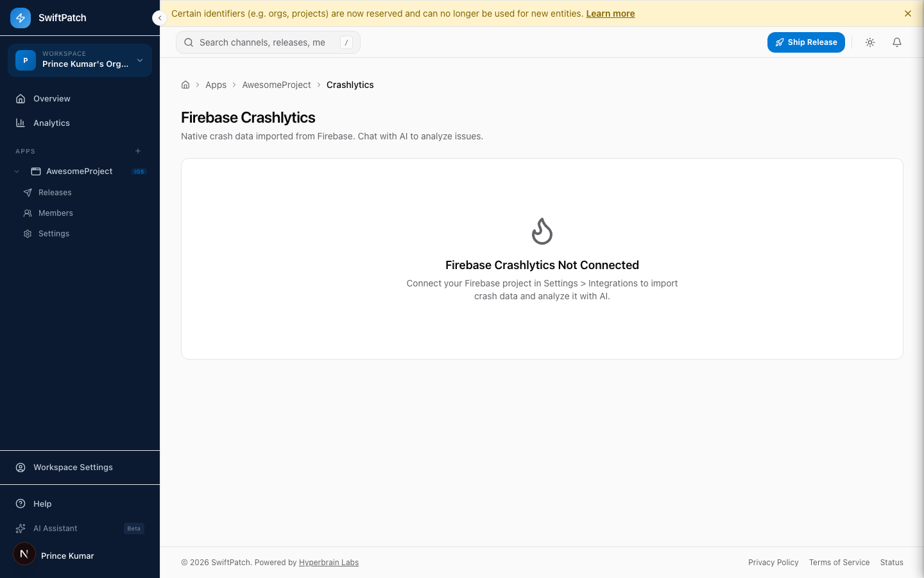Screen dimensions: 924x578
Task: Dismiss the yellow banner with the X
Action: coord(908,13)
